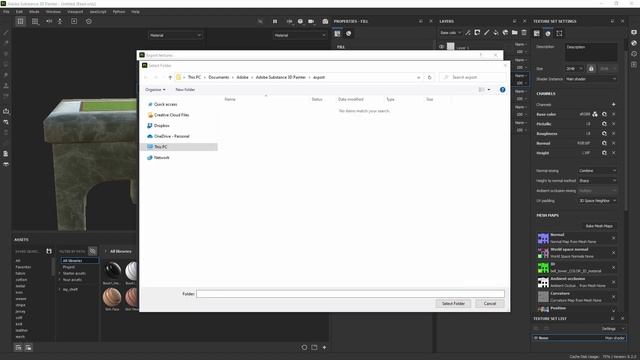Open the left viewport Material dropdown
The height and width of the screenshot is (360, 640).
(176, 36)
